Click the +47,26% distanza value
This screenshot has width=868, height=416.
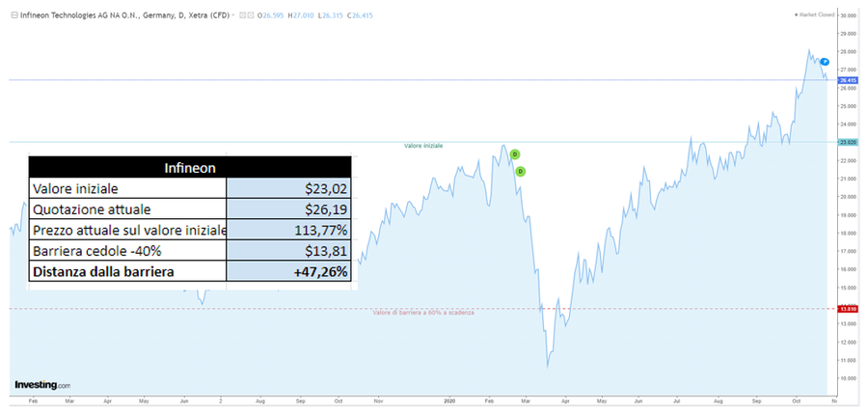point(289,271)
